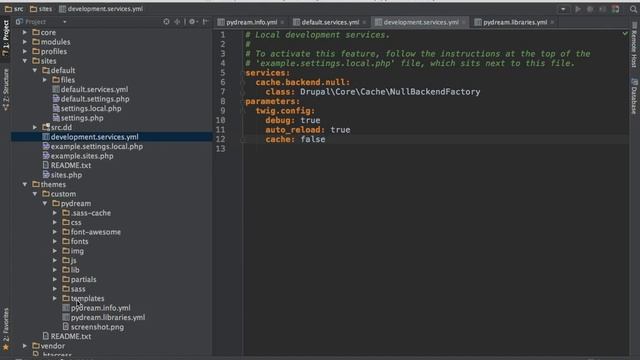The height and width of the screenshot is (360, 640).
Task: Expand the core folder
Action: coord(25,32)
